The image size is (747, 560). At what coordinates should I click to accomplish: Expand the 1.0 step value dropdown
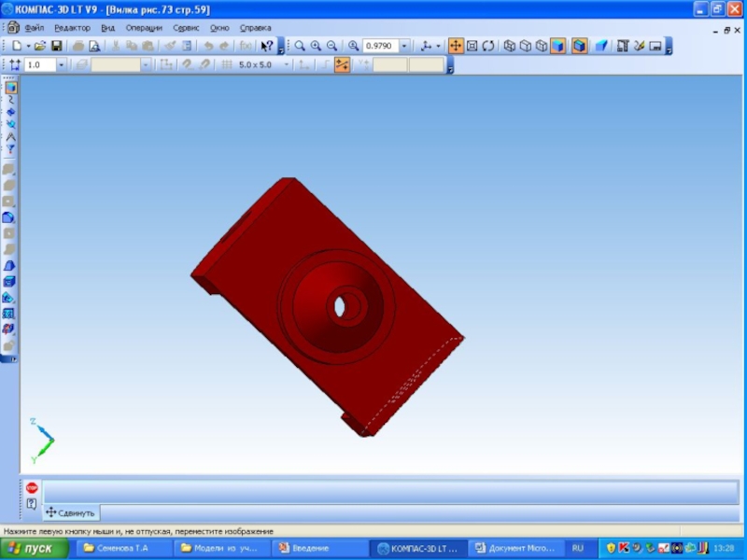pyautogui.click(x=62, y=65)
